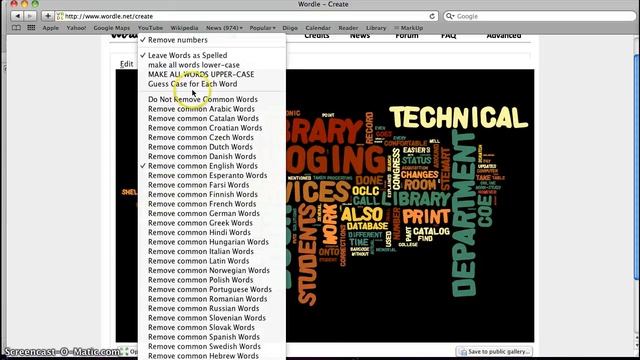Viewport: 640px width, 360px height.
Task: Choose Remove common Croatian Words
Action: (x=212, y=128)
